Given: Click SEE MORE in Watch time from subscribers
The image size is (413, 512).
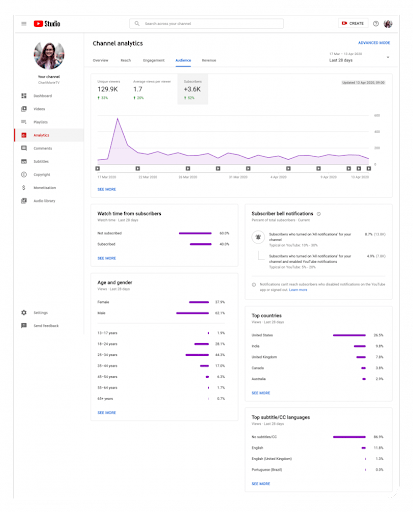Looking at the screenshot, I should (x=107, y=258).
